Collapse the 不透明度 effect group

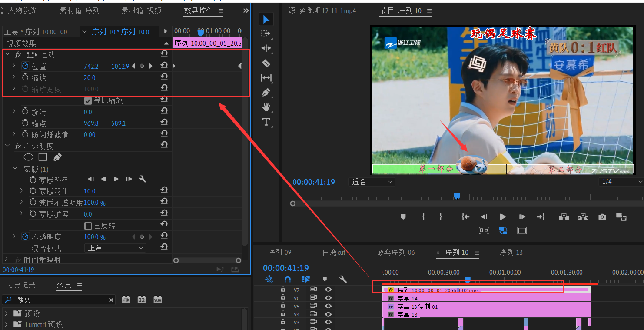tap(7, 146)
